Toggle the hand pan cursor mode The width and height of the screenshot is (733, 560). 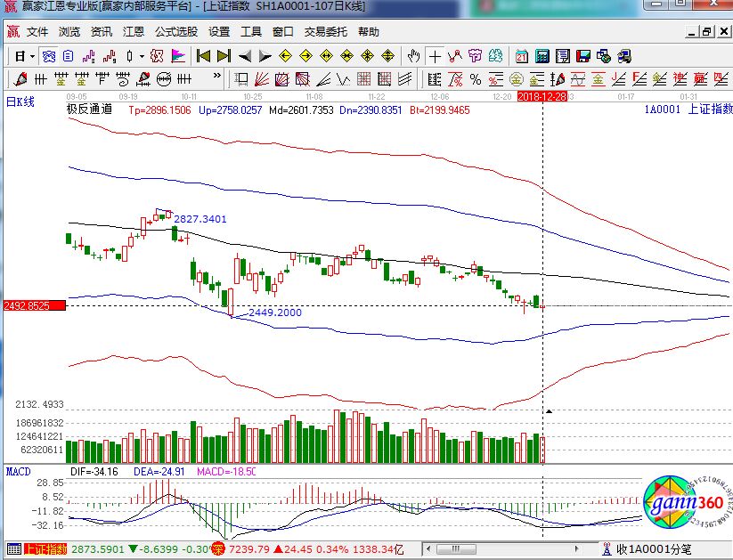click(x=413, y=55)
